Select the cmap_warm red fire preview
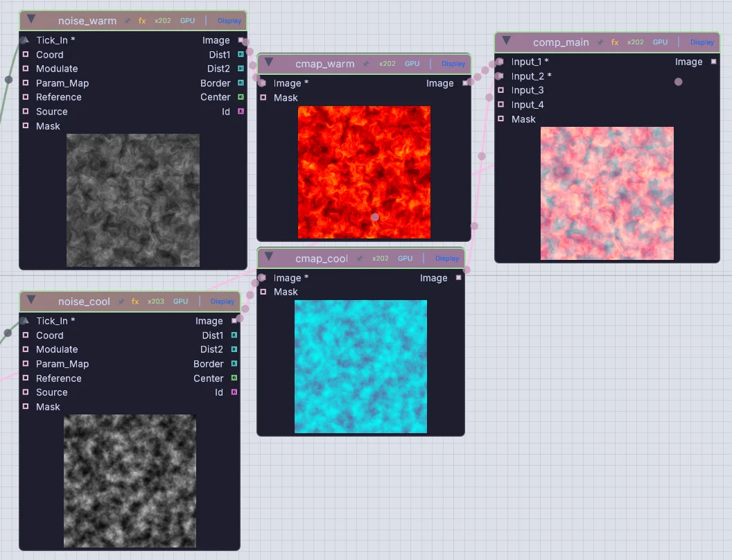Image resolution: width=732 pixels, height=560 pixels. 364,172
